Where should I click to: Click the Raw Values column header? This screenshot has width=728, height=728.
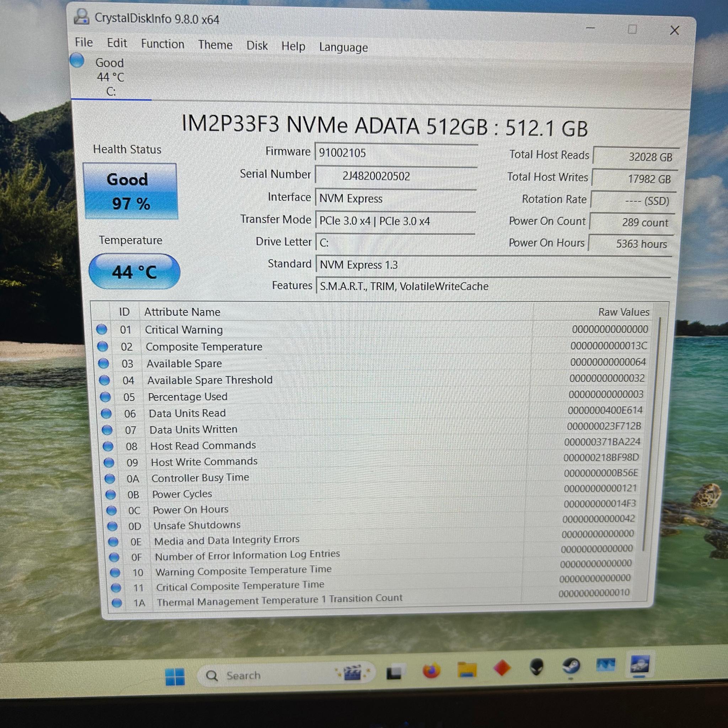click(623, 312)
